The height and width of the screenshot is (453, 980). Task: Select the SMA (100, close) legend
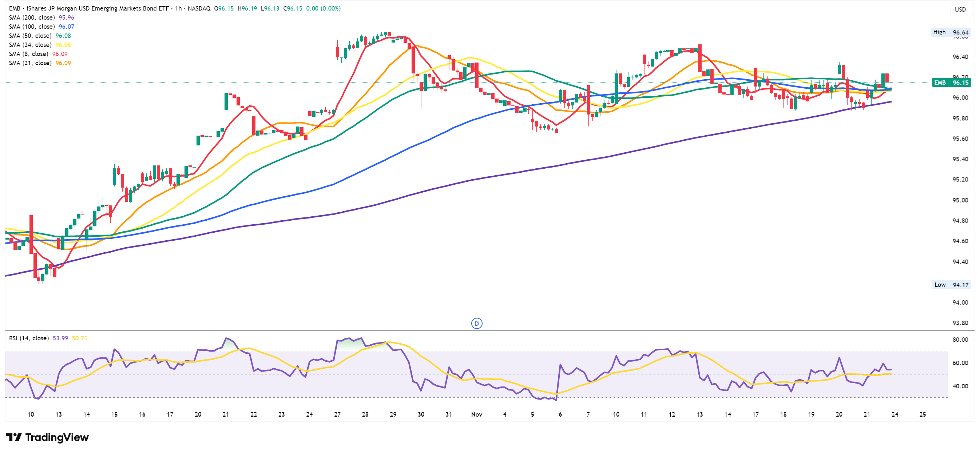coord(32,27)
